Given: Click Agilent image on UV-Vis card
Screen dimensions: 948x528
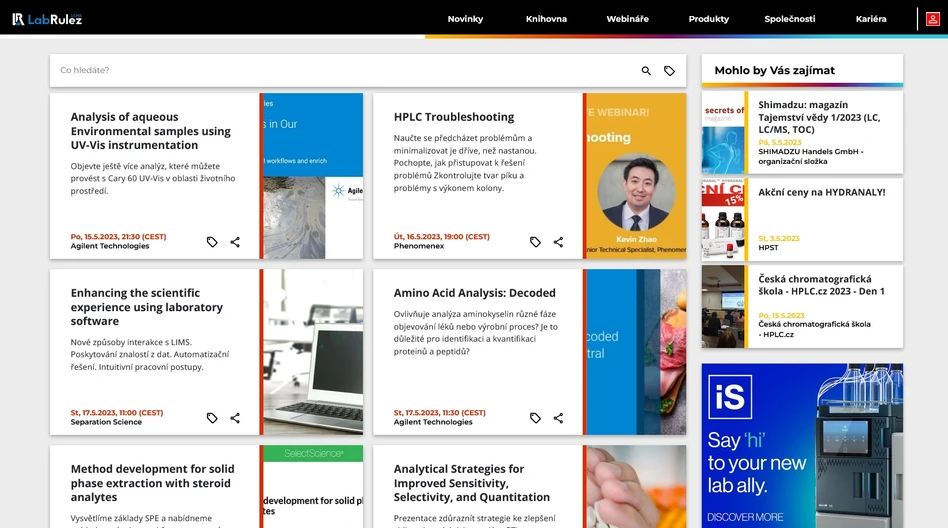Looking at the screenshot, I should click(x=313, y=176).
